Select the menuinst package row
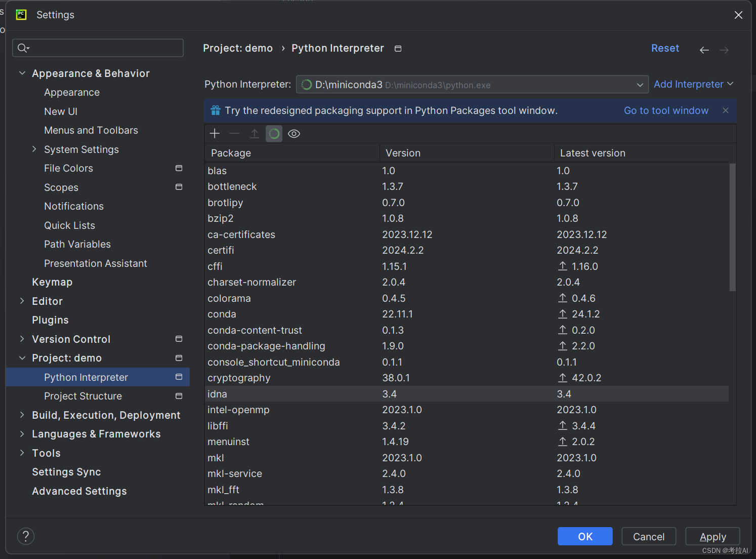 (467, 442)
